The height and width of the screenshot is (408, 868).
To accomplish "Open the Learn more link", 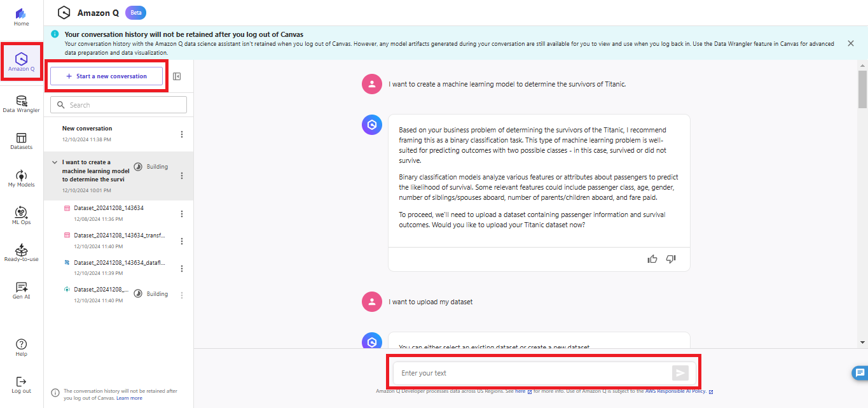I will [129, 398].
